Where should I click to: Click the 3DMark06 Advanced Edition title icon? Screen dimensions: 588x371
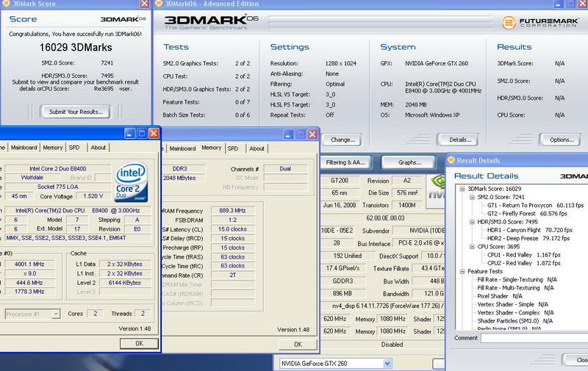coord(159,4)
